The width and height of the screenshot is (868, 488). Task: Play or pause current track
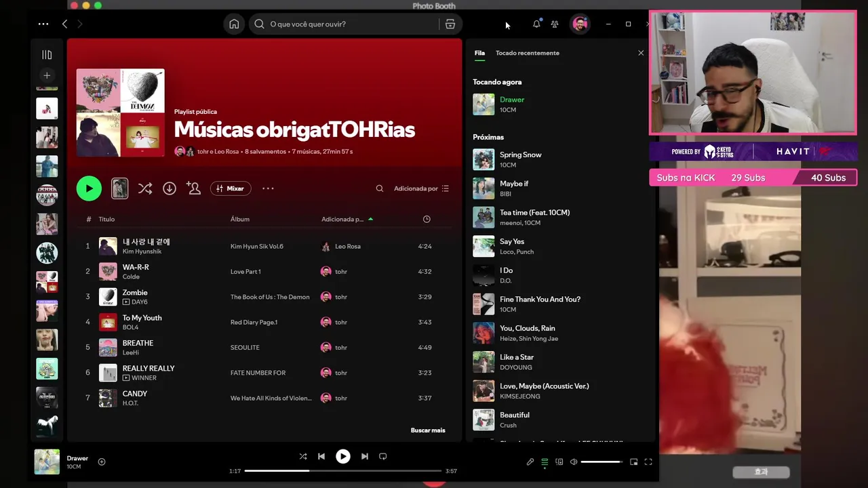(343, 456)
